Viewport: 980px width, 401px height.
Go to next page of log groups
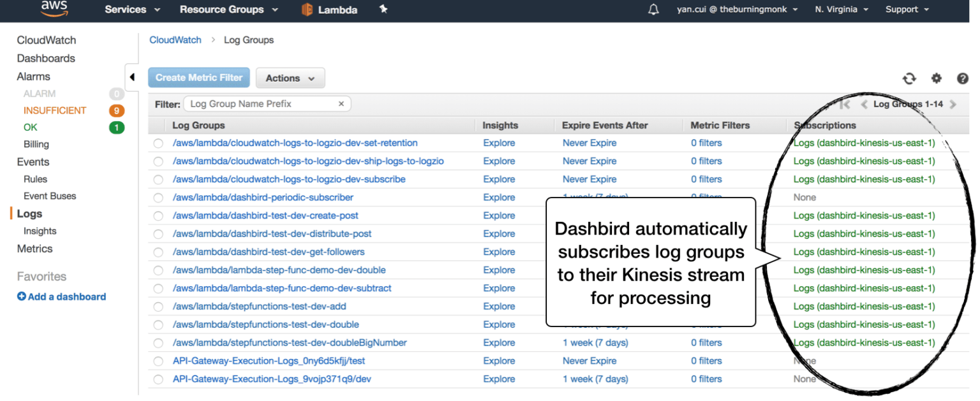point(953,104)
